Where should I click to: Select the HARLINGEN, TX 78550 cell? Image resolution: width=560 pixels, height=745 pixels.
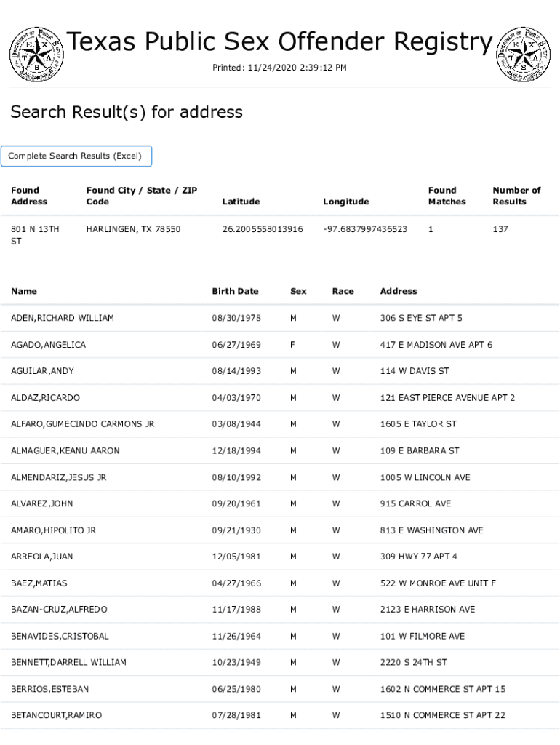(x=133, y=229)
